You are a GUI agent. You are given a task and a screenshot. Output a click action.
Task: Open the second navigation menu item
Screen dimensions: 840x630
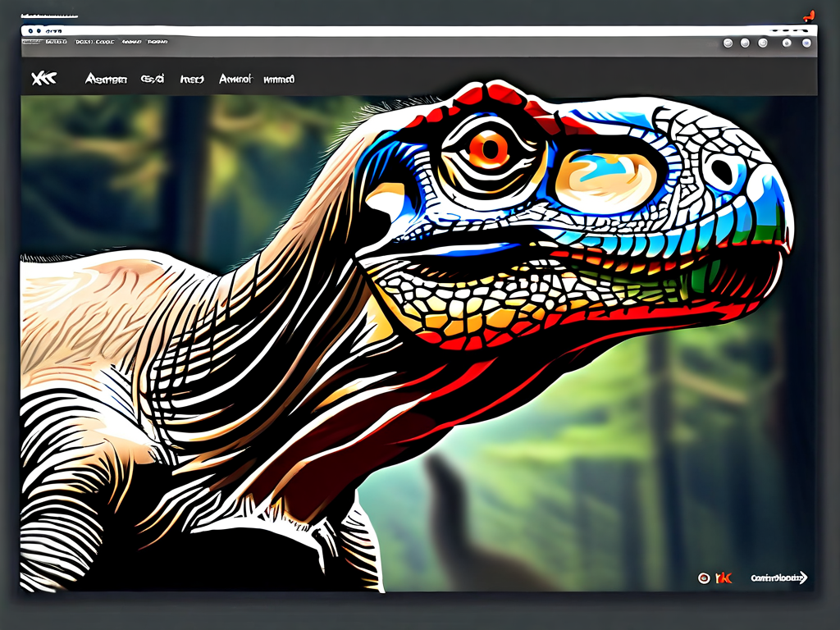[153, 80]
